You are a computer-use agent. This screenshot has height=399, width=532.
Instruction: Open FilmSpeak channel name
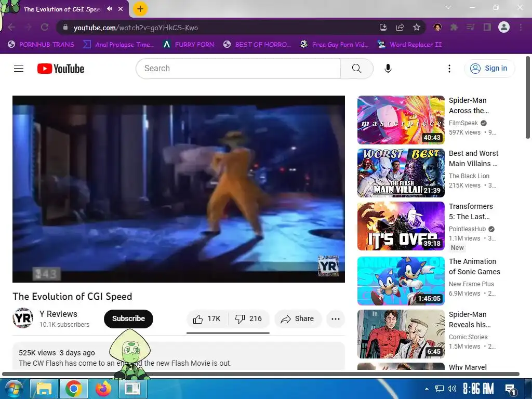[463, 123]
